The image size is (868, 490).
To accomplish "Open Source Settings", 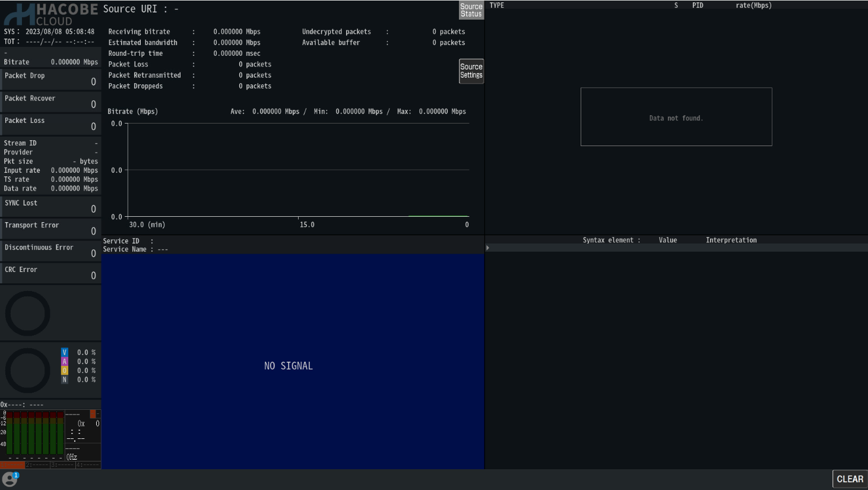I will point(471,71).
